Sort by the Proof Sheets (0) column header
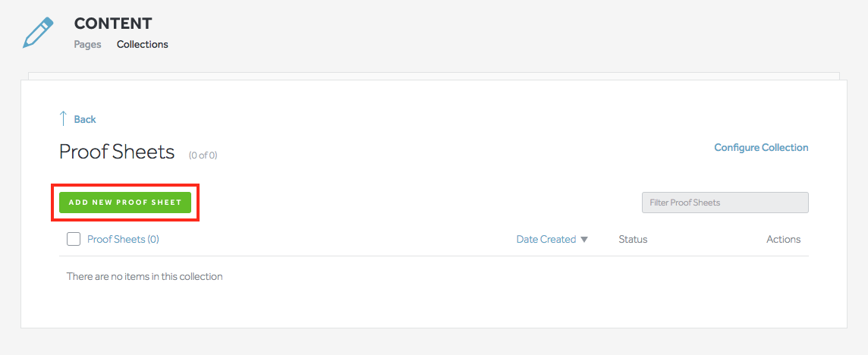Image resolution: width=868 pixels, height=355 pixels. (x=123, y=239)
